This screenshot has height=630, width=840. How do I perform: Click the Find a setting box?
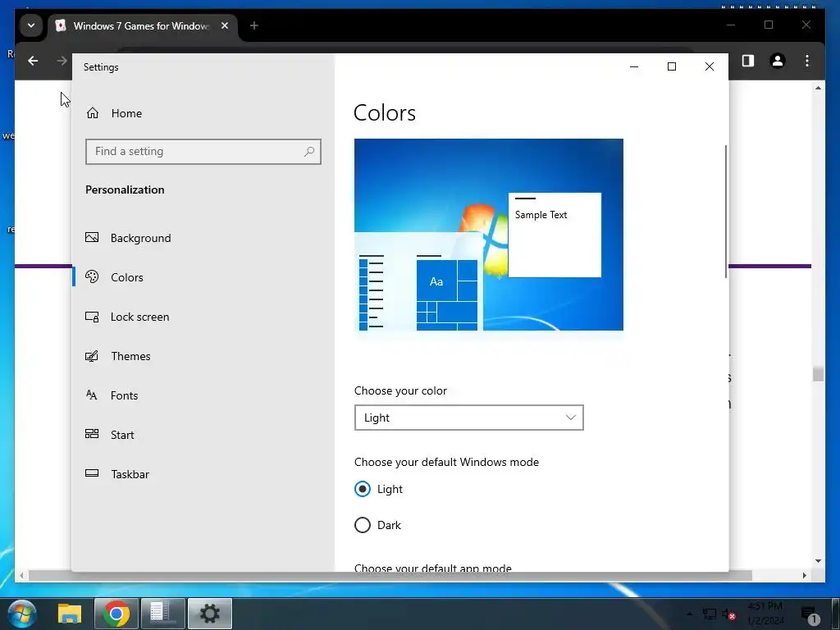pyautogui.click(x=203, y=152)
